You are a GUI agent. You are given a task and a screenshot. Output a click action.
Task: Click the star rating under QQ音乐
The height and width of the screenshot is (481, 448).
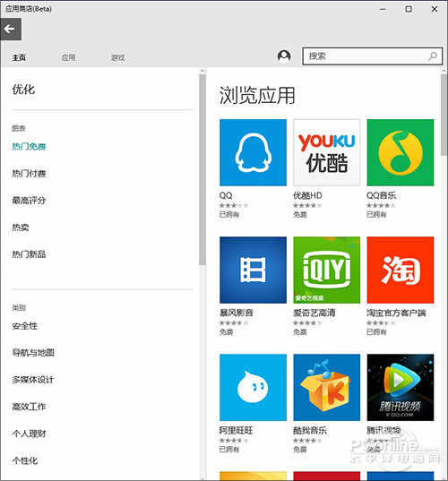381,205
